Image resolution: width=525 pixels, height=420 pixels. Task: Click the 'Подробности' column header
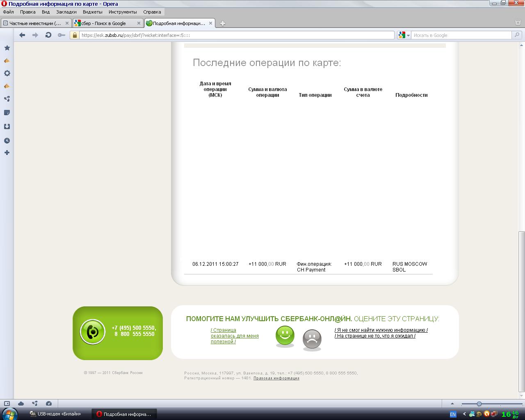click(x=411, y=95)
